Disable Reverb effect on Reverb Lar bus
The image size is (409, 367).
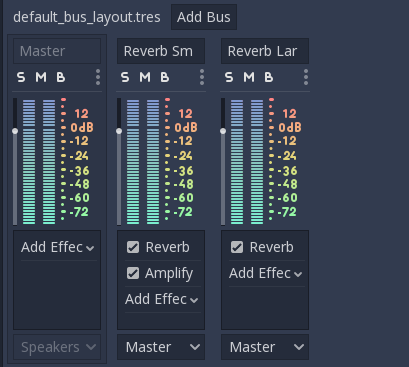pos(237,247)
